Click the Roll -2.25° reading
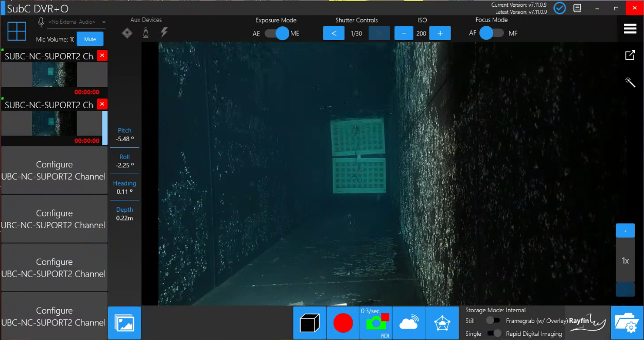The width and height of the screenshot is (644, 340). pyautogui.click(x=125, y=161)
